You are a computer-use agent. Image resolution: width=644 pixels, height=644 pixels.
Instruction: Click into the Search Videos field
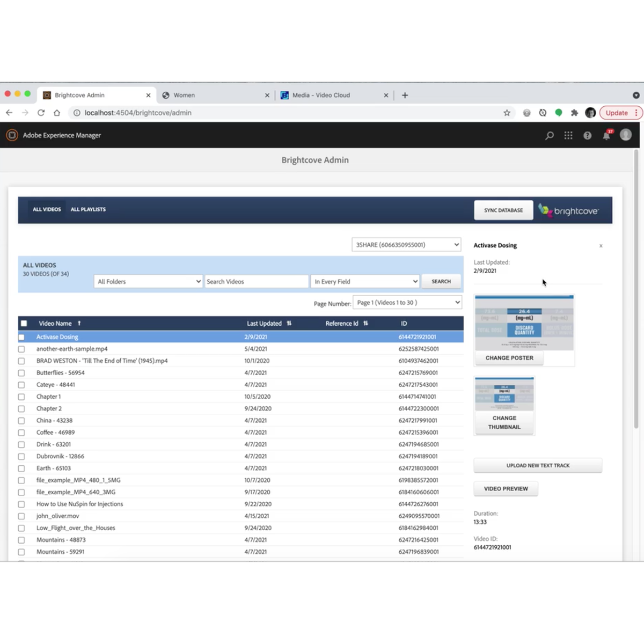click(x=256, y=282)
